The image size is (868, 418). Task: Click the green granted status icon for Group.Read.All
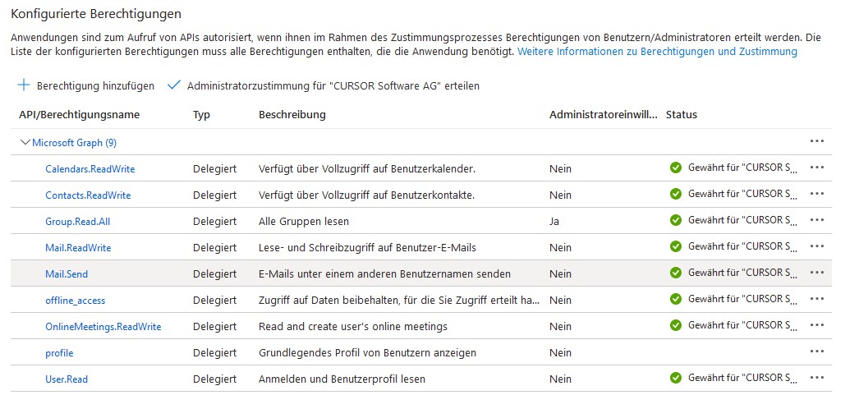coord(676,220)
